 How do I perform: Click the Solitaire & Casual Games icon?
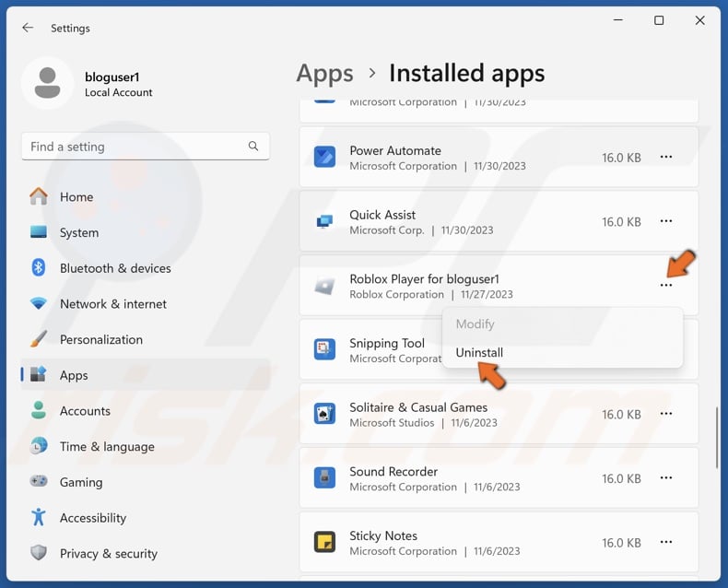tap(324, 415)
